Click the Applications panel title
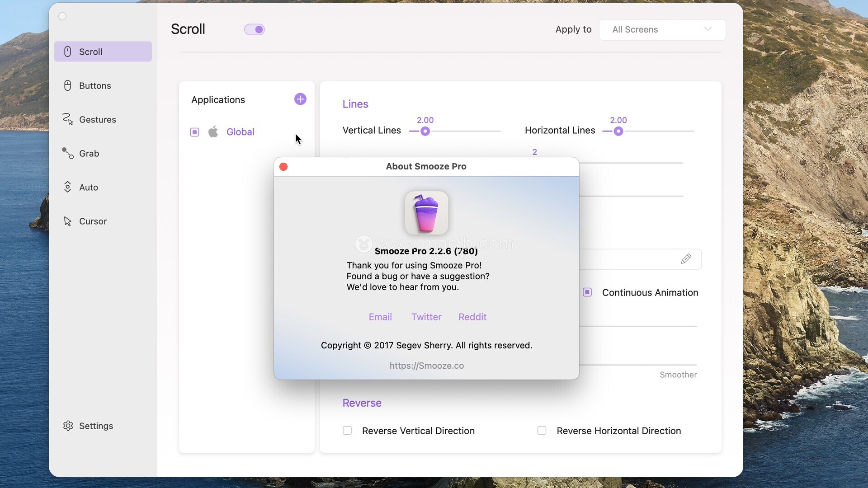The height and width of the screenshot is (488, 868). click(218, 99)
